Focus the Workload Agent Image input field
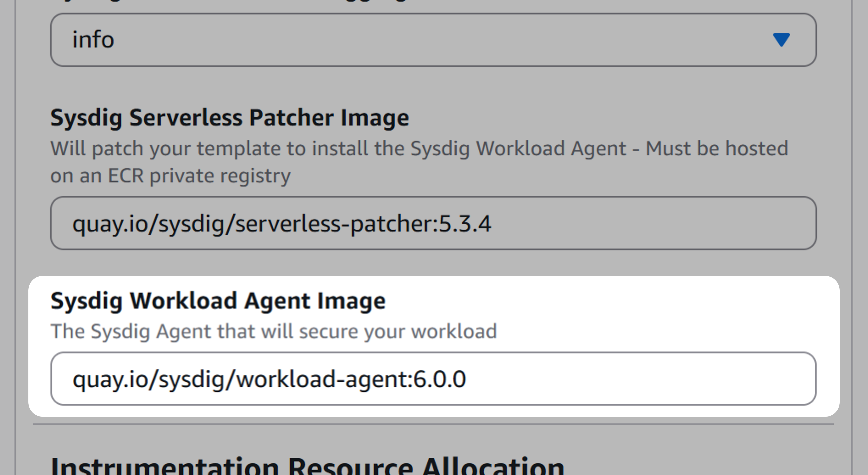 tap(433, 379)
